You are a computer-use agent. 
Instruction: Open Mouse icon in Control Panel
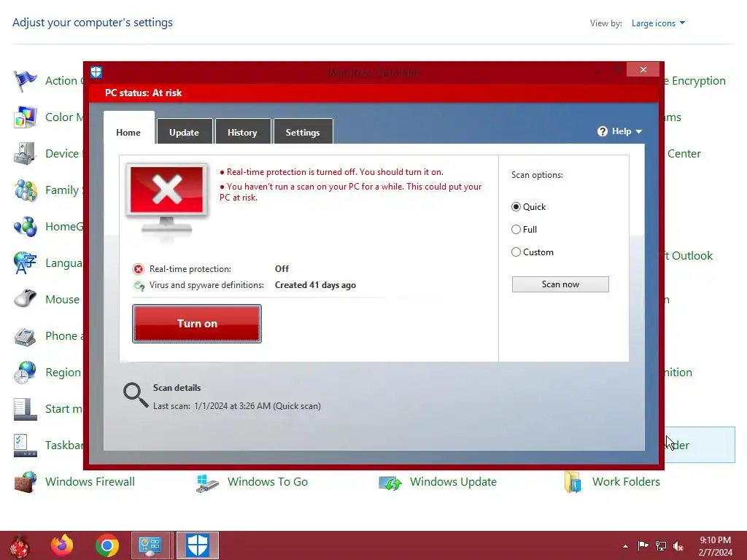click(26, 300)
